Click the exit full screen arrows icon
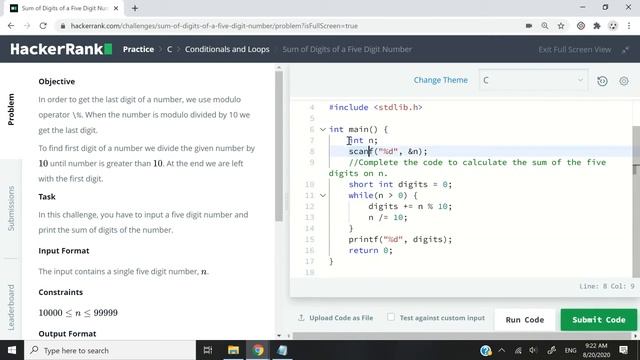This screenshot has height=360, width=640. pos(625,50)
